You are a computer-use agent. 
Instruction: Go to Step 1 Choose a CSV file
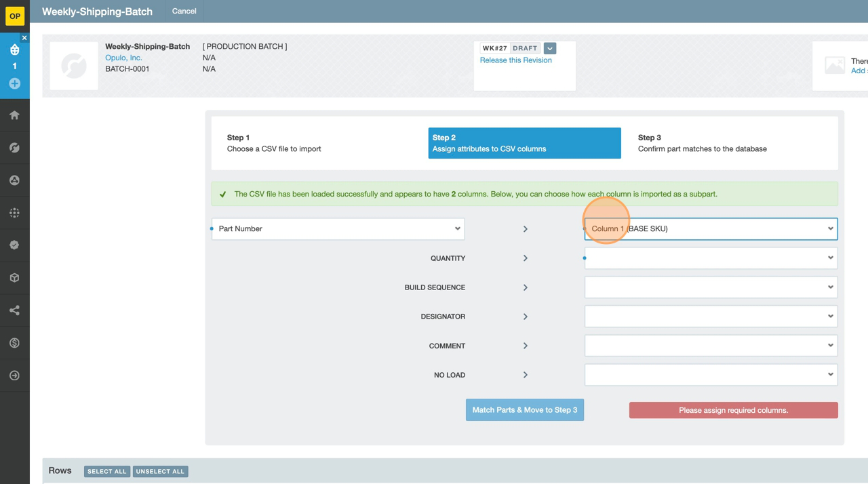coord(274,143)
